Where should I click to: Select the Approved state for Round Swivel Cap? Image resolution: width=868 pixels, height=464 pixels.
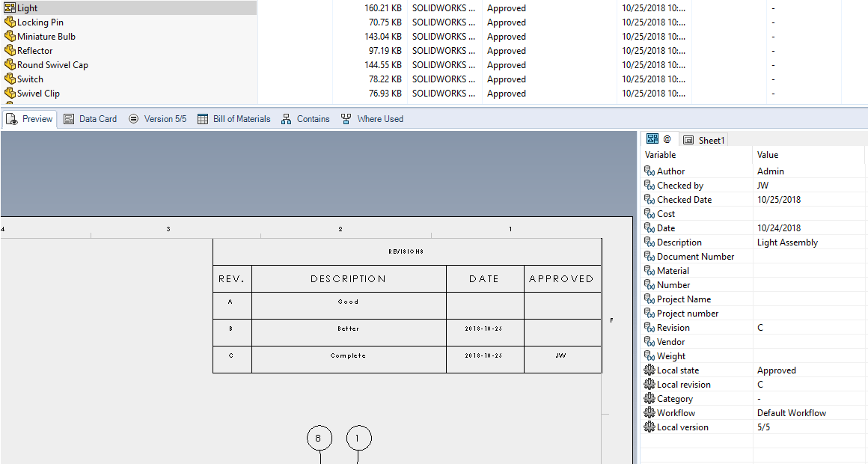506,64
